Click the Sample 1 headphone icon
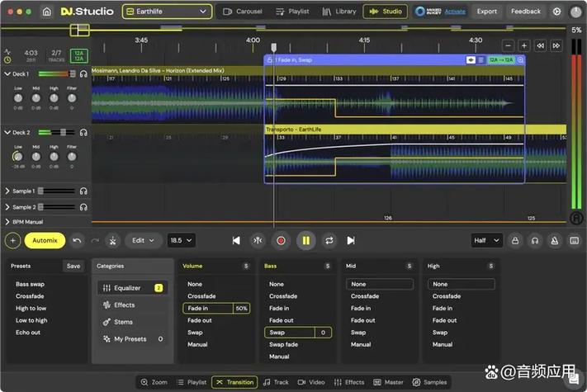587x392 pixels. point(83,191)
